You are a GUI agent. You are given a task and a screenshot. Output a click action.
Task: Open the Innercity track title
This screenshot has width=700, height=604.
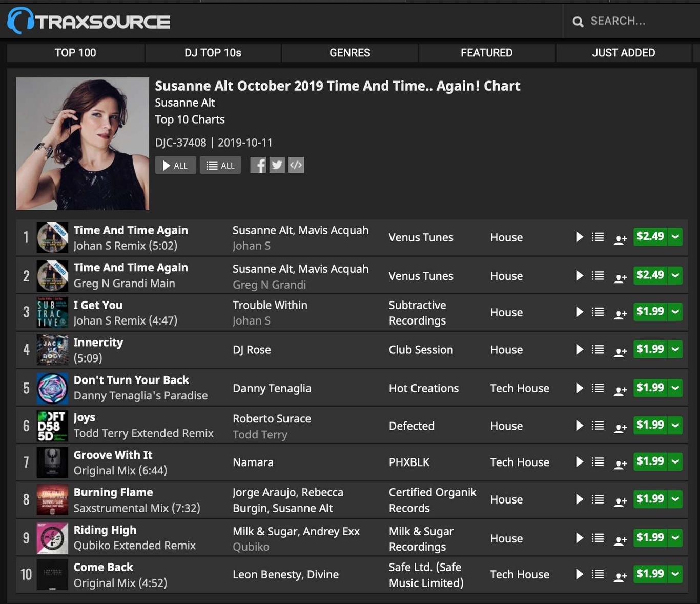[x=98, y=342]
